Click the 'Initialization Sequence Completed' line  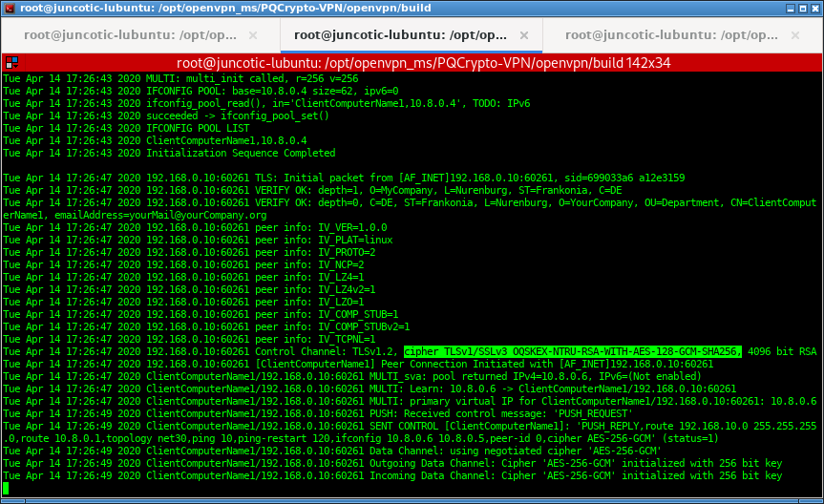pos(169,153)
